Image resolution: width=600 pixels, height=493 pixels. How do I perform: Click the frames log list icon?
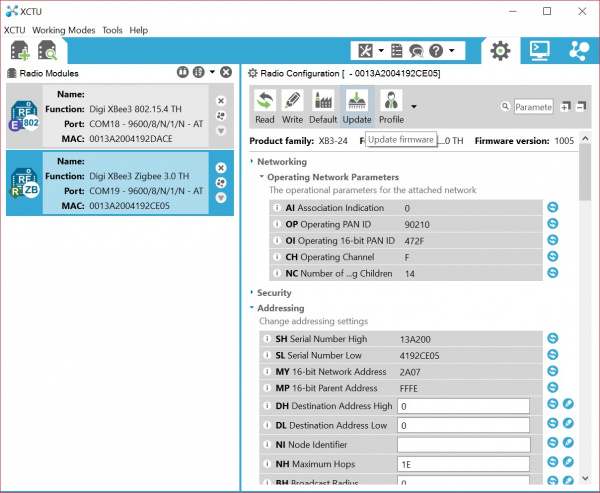click(397, 51)
